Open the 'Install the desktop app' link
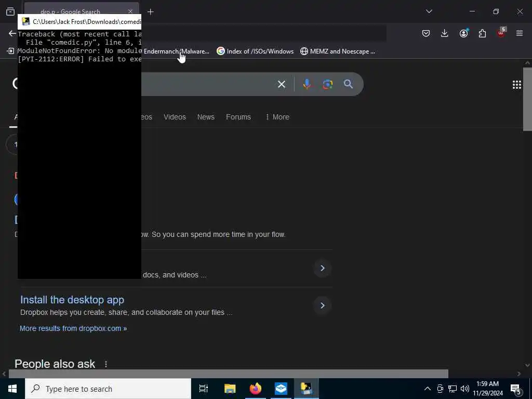Viewport: 532px width, 399px height. coord(72,300)
